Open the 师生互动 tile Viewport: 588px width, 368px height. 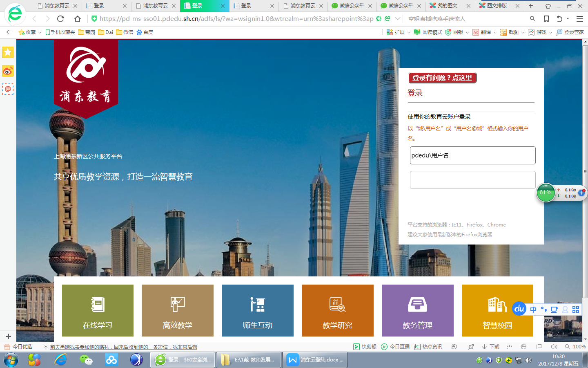[x=257, y=310]
